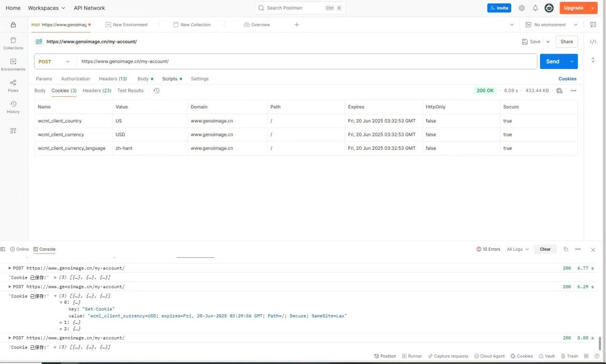Switch to the request Body tab
Screen dimensions: 606x364
[x=145, y=79]
